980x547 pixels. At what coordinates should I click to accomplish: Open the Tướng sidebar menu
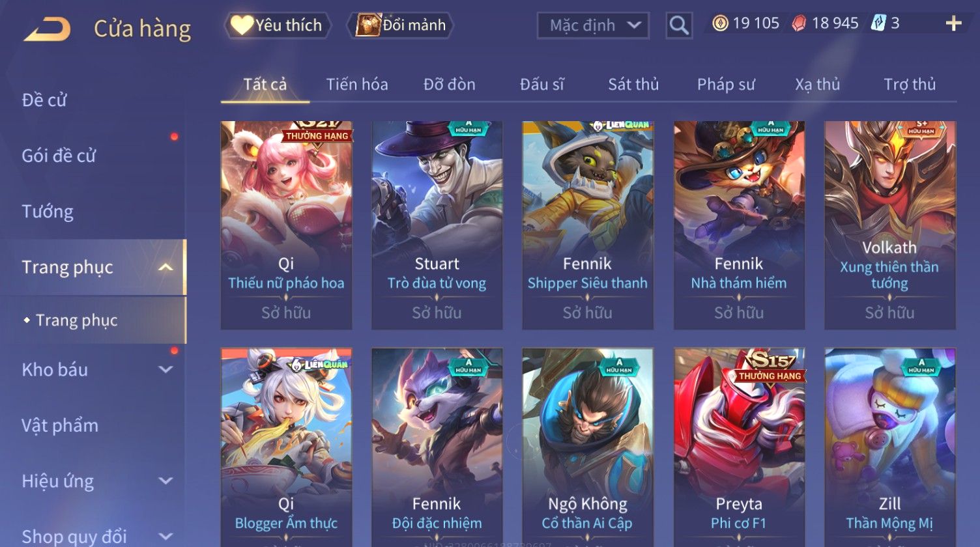(x=48, y=212)
